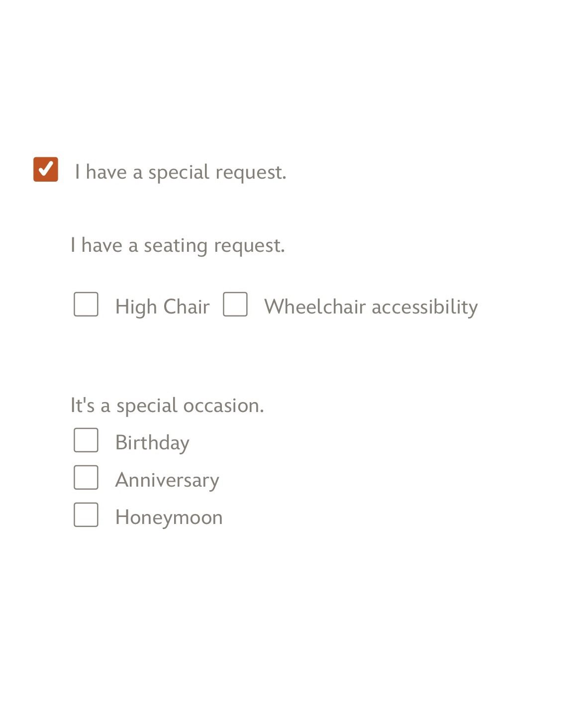
Task: Enable the Wheelchair accessibility checkbox
Action: (235, 304)
